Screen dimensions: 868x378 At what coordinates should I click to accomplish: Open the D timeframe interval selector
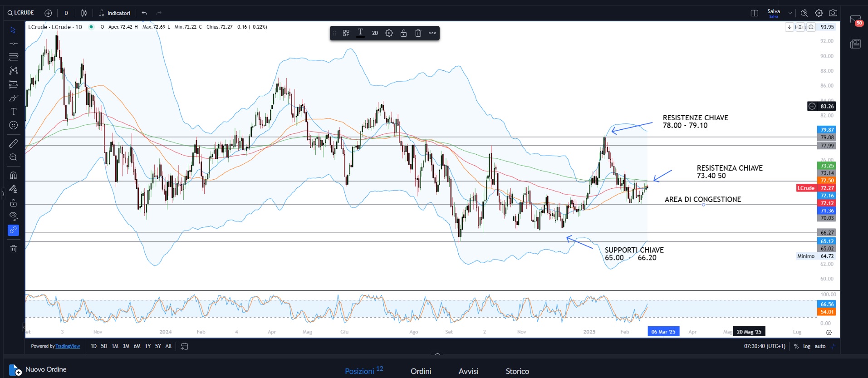pos(66,13)
